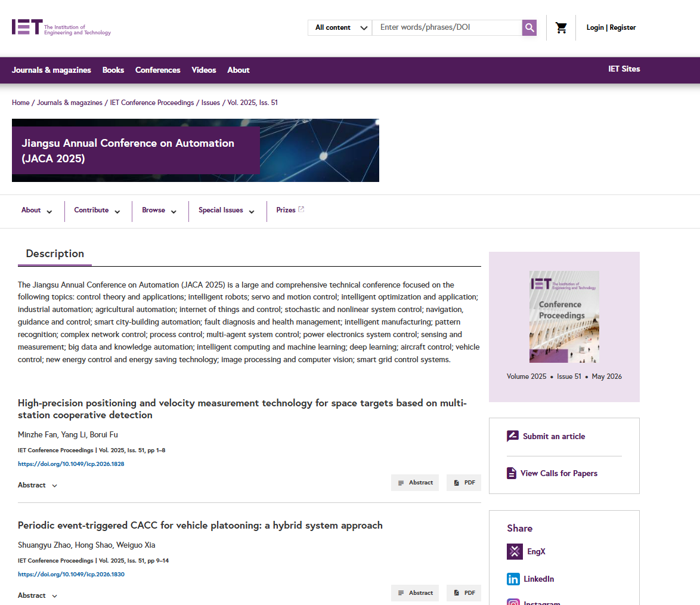Click the external link icon next to Prizes
Screen dimensions: 700x605
tap(301, 209)
